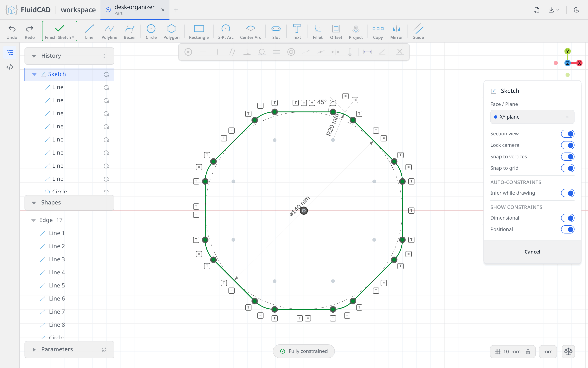The width and height of the screenshot is (588, 368).
Task: Cancel the sketch
Action: [x=532, y=252]
